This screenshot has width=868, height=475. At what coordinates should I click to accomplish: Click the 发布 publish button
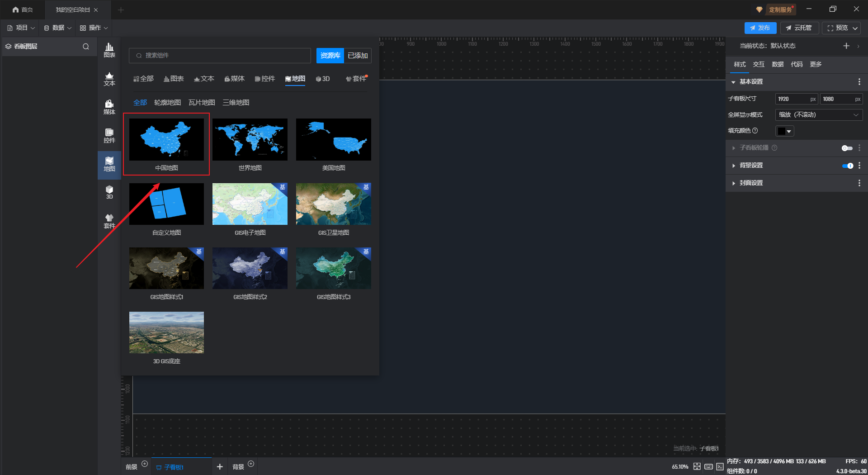760,28
